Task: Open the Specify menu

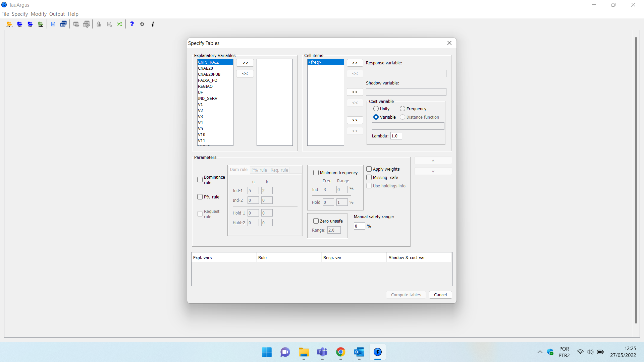Action: pos(19,14)
